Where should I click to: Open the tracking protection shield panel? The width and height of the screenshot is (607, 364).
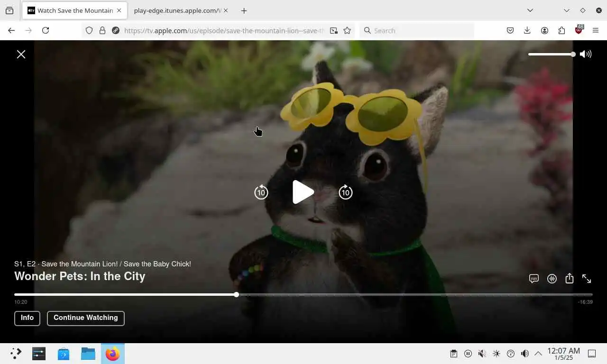click(x=89, y=30)
